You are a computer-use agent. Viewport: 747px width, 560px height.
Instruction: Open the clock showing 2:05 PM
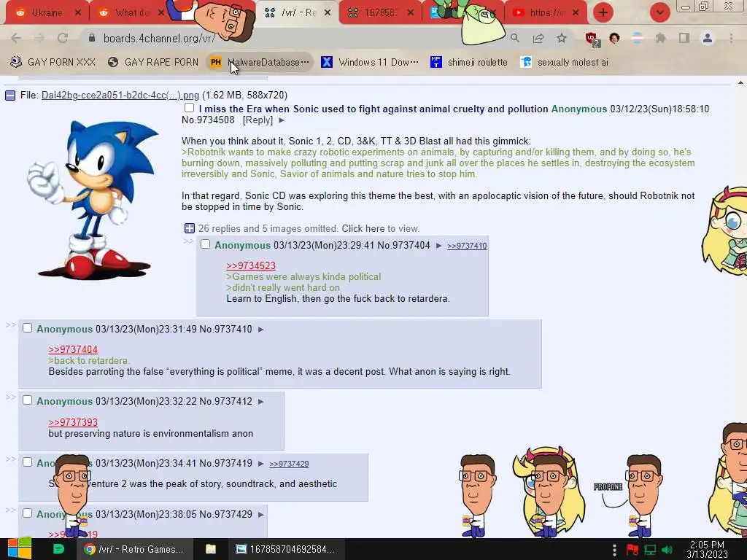(x=707, y=550)
